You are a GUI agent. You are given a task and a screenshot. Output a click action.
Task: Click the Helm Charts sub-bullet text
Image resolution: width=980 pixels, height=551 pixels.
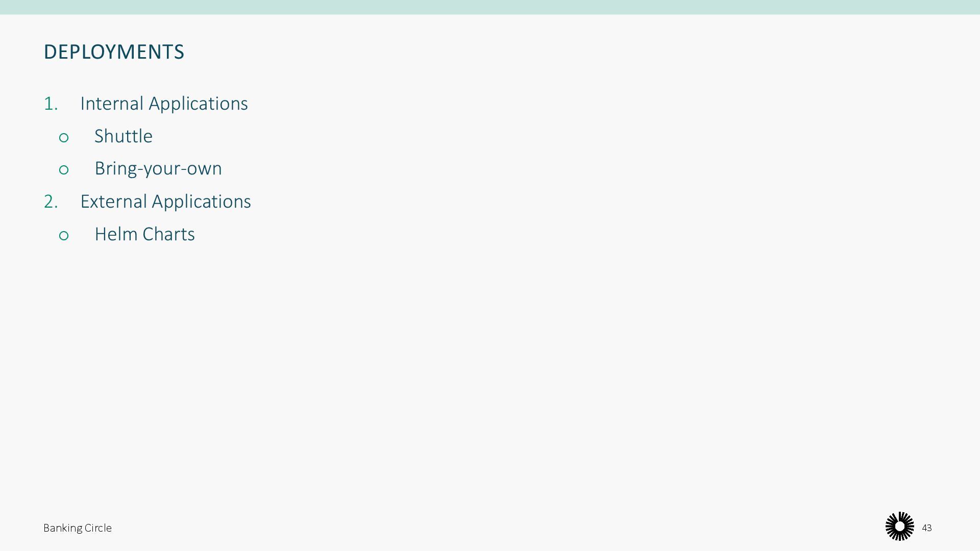144,234
